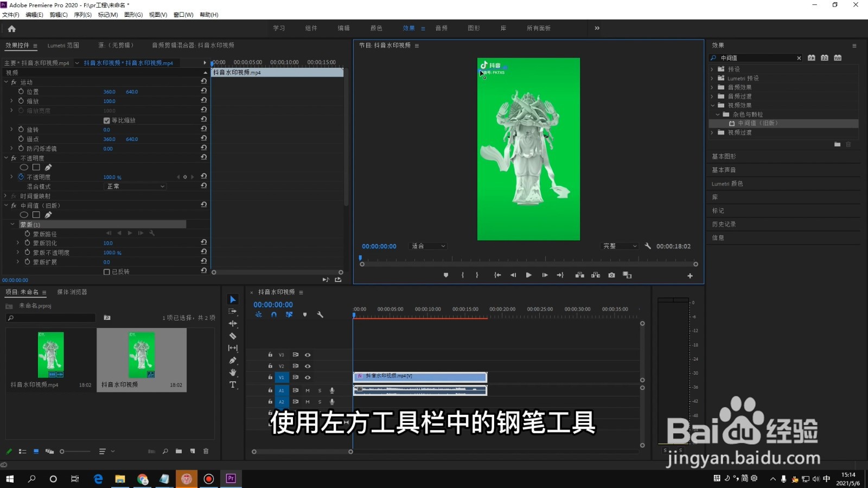The height and width of the screenshot is (488, 868).
Task: Click Export Frame camera icon
Action: [x=611, y=275]
